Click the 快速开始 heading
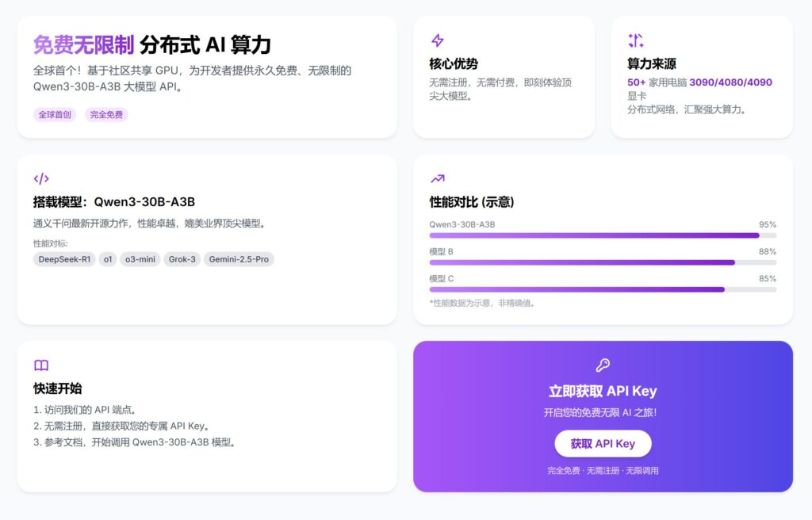The image size is (812, 520). click(x=57, y=388)
